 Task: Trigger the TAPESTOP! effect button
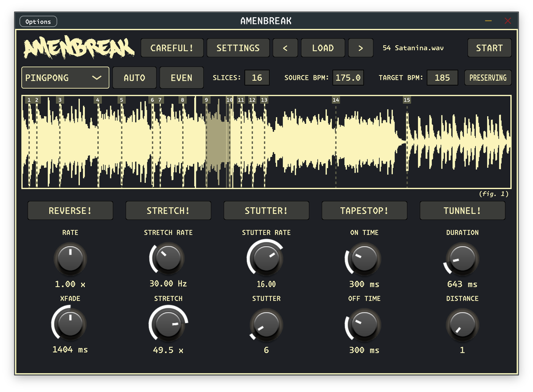click(x=364, y=211)
